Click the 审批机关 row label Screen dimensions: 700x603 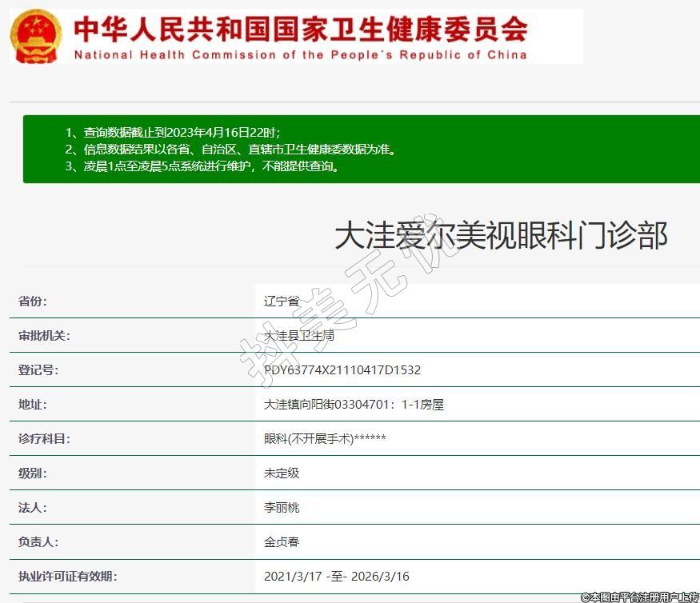44,336
